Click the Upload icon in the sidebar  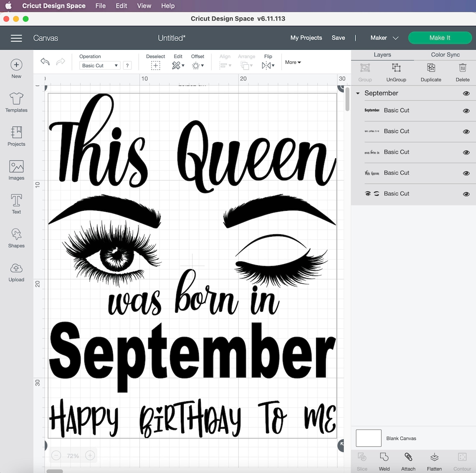(x=16, y=272)
